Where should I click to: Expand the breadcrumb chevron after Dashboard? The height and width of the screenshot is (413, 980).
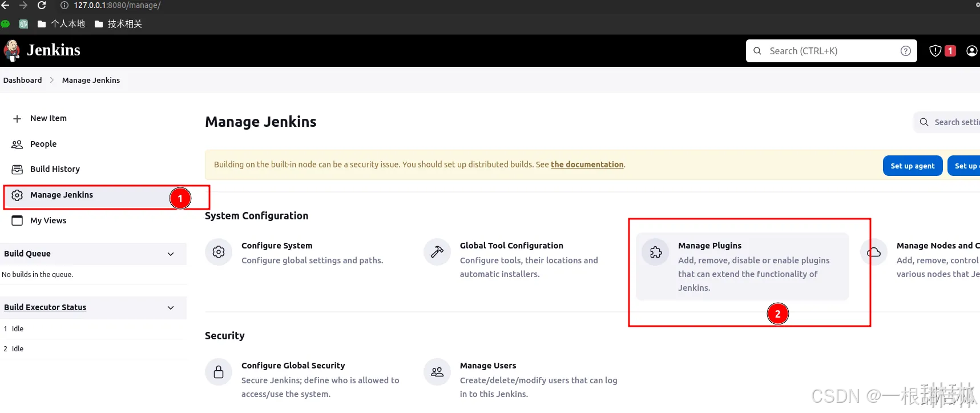tap(52, 80)
